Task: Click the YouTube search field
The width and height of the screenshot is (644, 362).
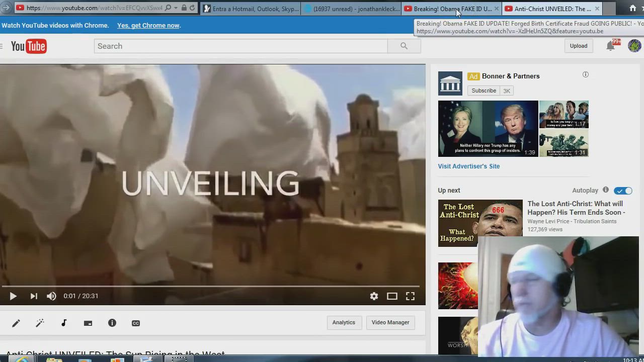Action: [240, 46]
